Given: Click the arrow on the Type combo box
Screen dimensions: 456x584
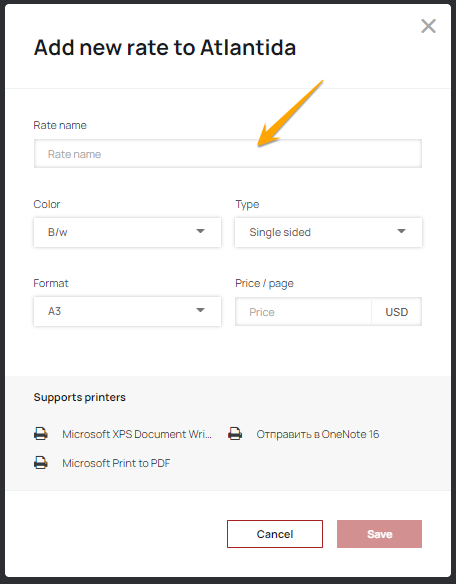Looking at the screenshot, I should click(x=401, y=231).
